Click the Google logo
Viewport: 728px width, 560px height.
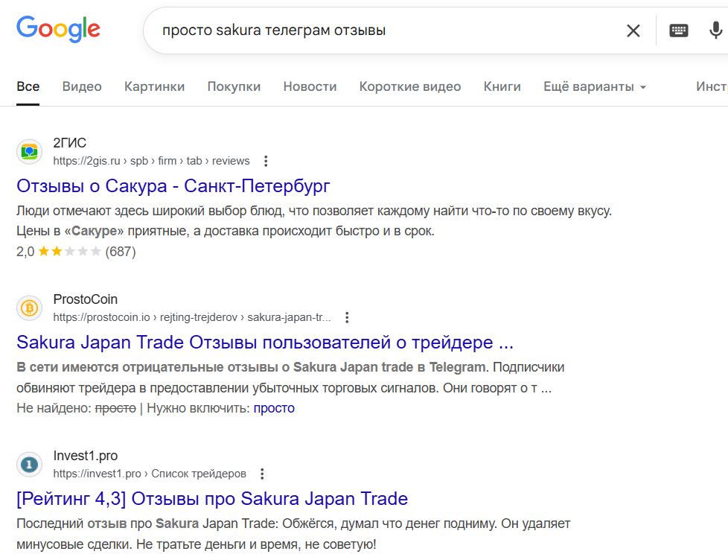58,29
